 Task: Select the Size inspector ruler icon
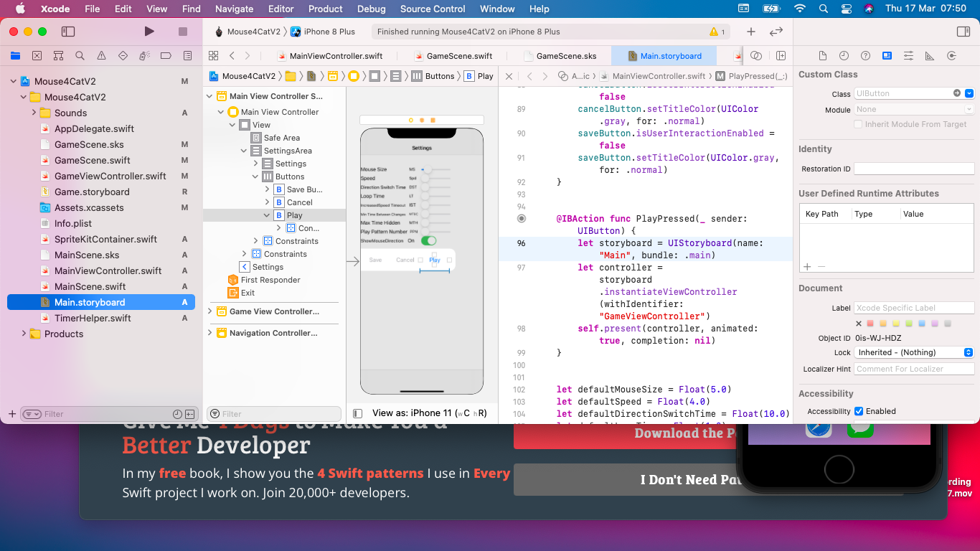pyautogui.click(x=930, y=56)
